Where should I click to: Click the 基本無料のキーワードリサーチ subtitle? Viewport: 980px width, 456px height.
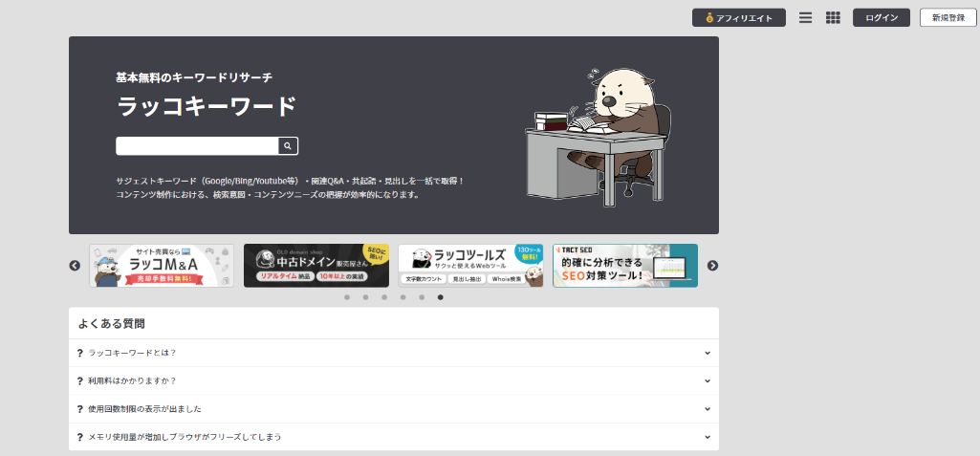[194, 77]
